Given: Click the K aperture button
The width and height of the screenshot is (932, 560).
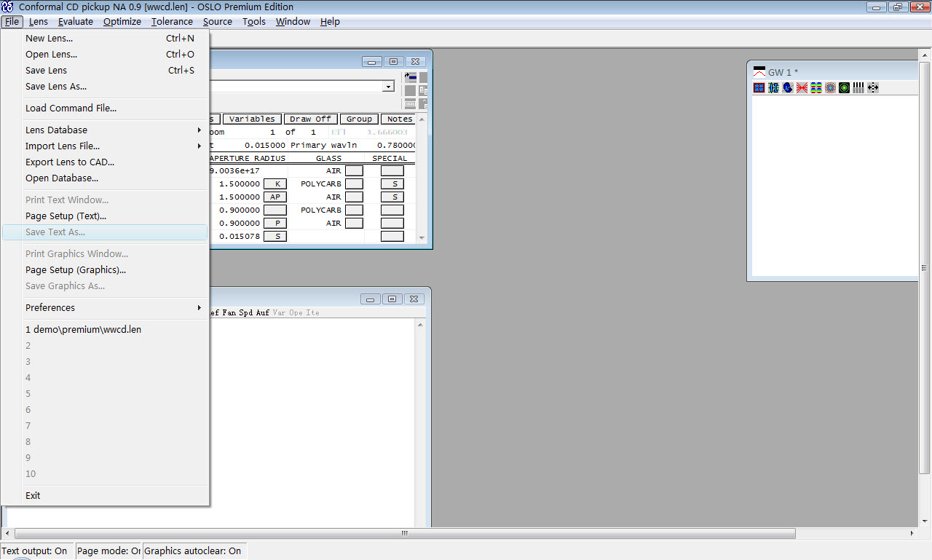Looking at the screenshot, I should tap(275, 184).
